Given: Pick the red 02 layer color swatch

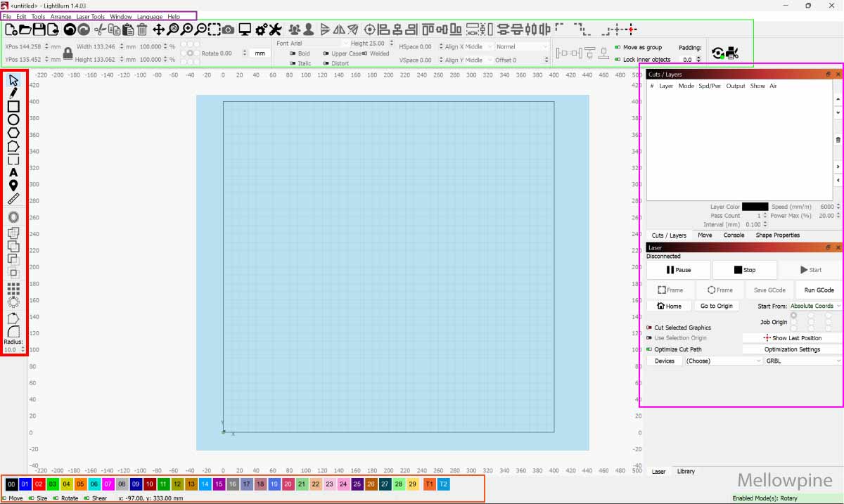Looking at the screenshot, I should click(x=39, y=484).
